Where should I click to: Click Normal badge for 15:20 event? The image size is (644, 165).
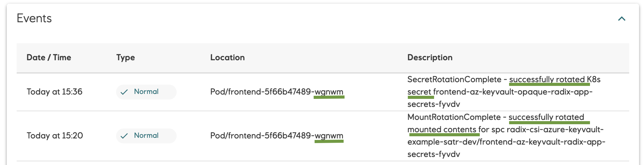(146, 136)
